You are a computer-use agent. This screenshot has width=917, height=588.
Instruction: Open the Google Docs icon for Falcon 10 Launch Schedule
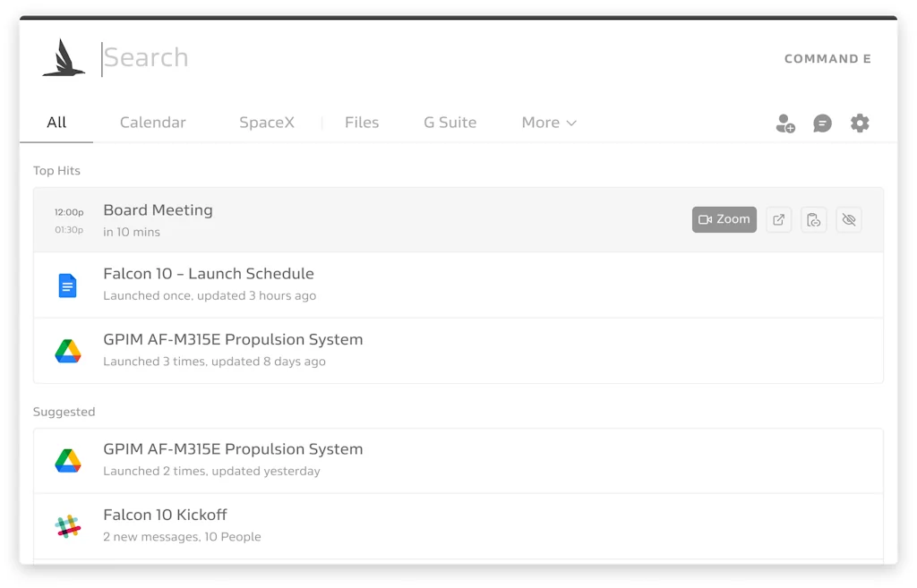(x=67, y=285)
